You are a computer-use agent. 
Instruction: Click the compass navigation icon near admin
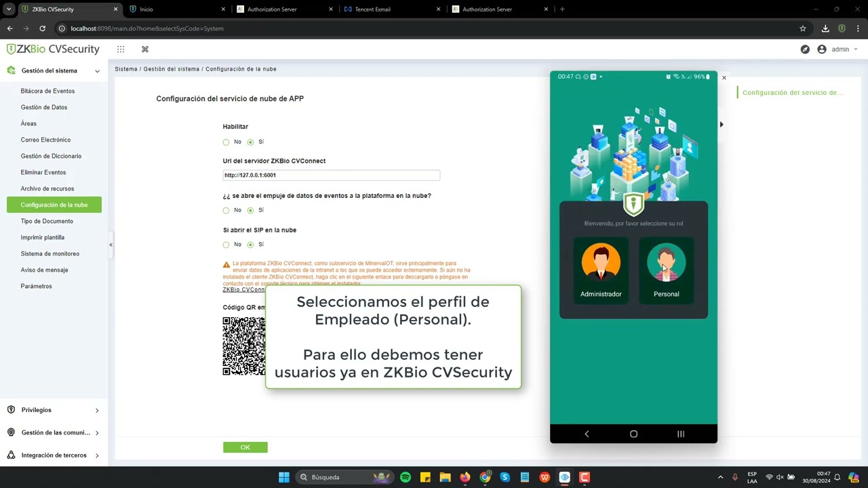[805, 49]
